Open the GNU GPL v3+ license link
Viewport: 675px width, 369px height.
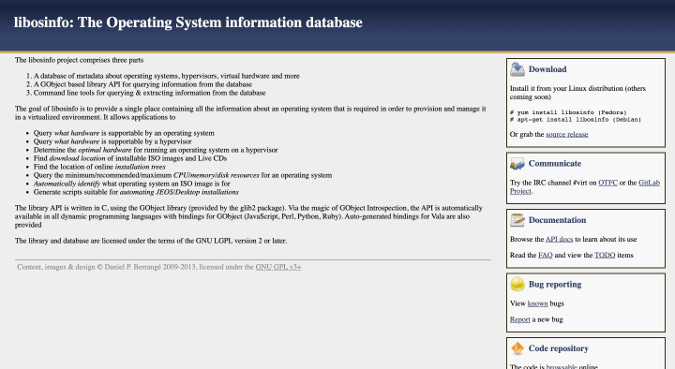tap(278, 267)
